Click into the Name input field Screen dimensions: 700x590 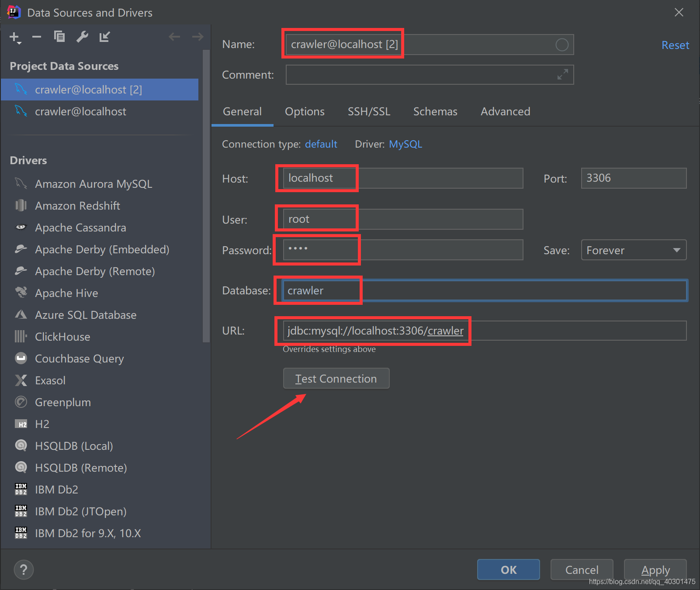point(430,45)
